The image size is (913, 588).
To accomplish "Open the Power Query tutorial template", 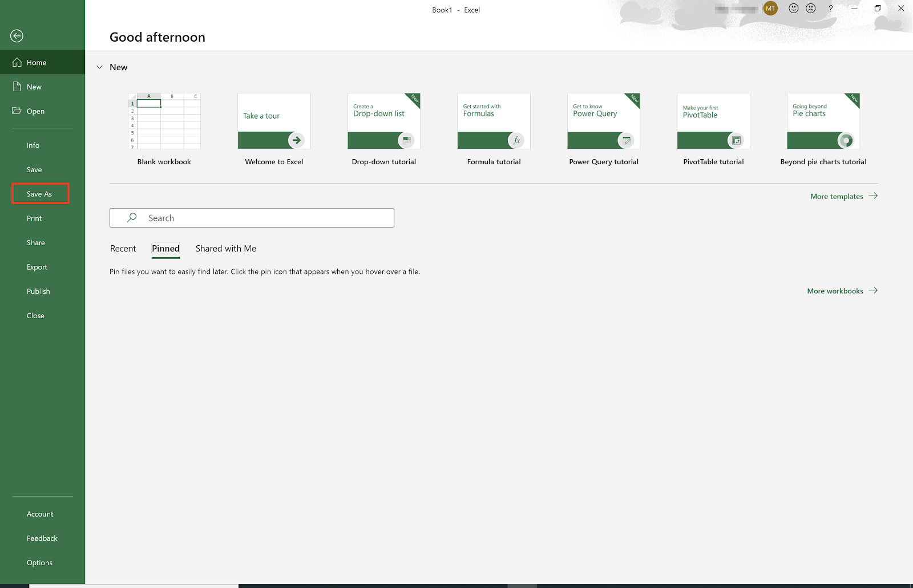I will [604, 121].
